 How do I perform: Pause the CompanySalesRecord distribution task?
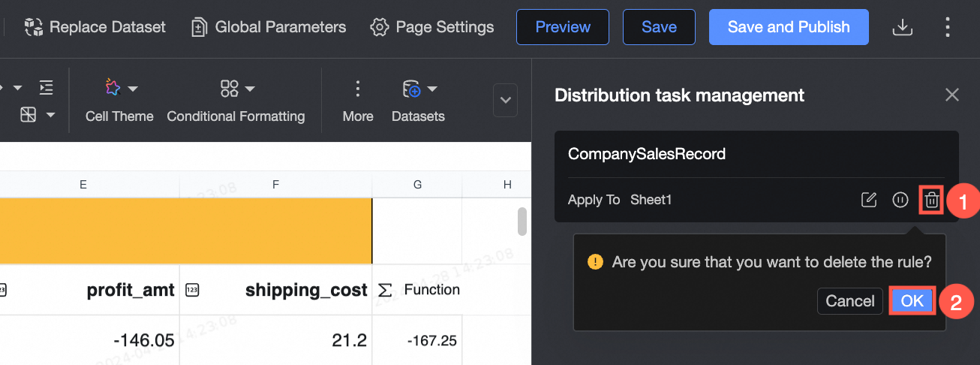[x=900, y=200]
